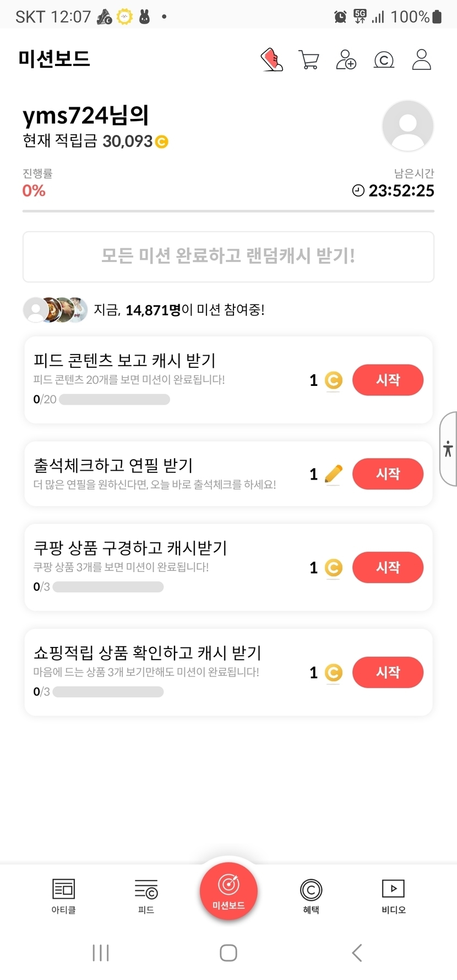The width and height of the screenshot is (457, 980).
Task: Tap the Android back navigation button
Action: pos(357,952)
